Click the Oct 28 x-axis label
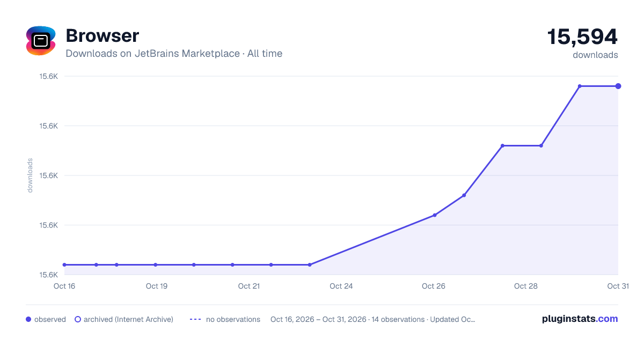644x338 pixels. [526, 286]
